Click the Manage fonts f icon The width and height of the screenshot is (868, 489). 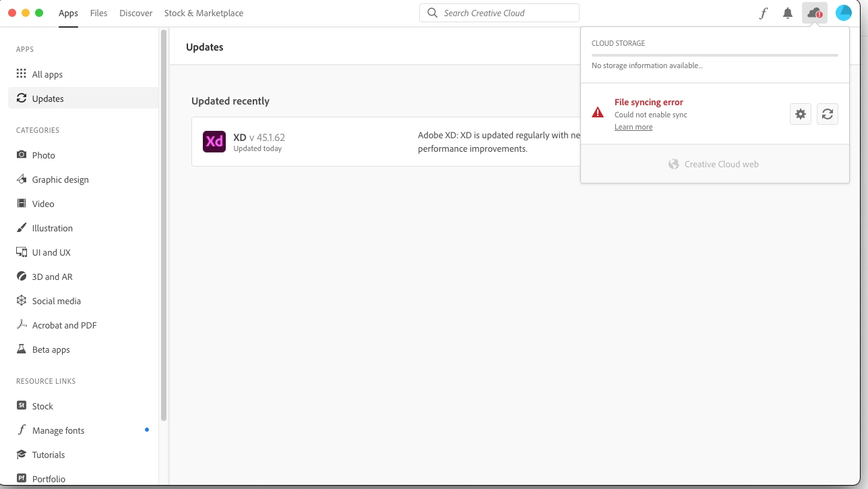pos(22,430)
